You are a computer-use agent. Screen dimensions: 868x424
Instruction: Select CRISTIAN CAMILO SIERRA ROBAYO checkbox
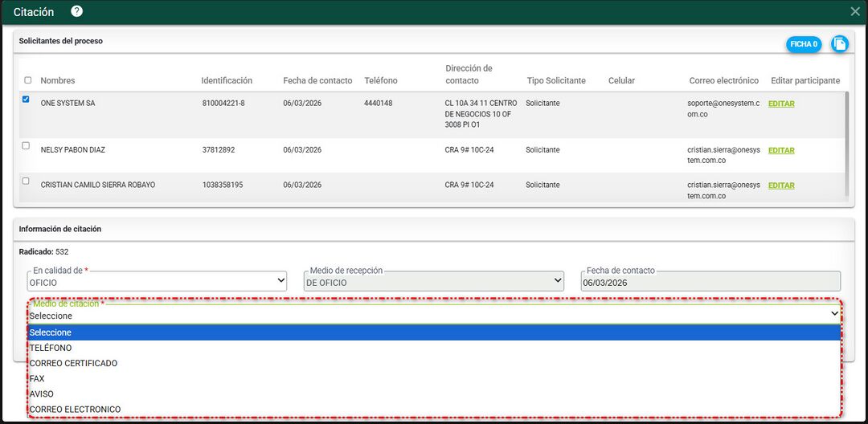click(27, 181)
